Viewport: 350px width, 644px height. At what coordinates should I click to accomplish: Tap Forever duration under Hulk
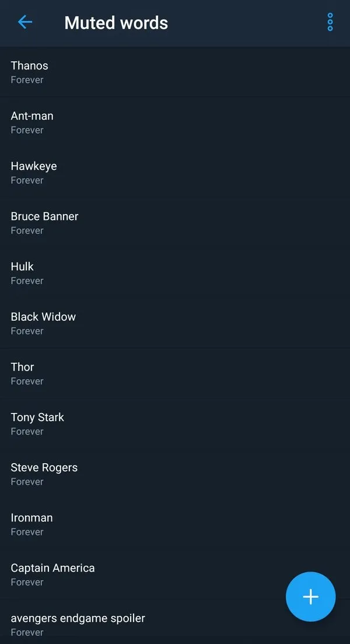(x=27, y=281)
